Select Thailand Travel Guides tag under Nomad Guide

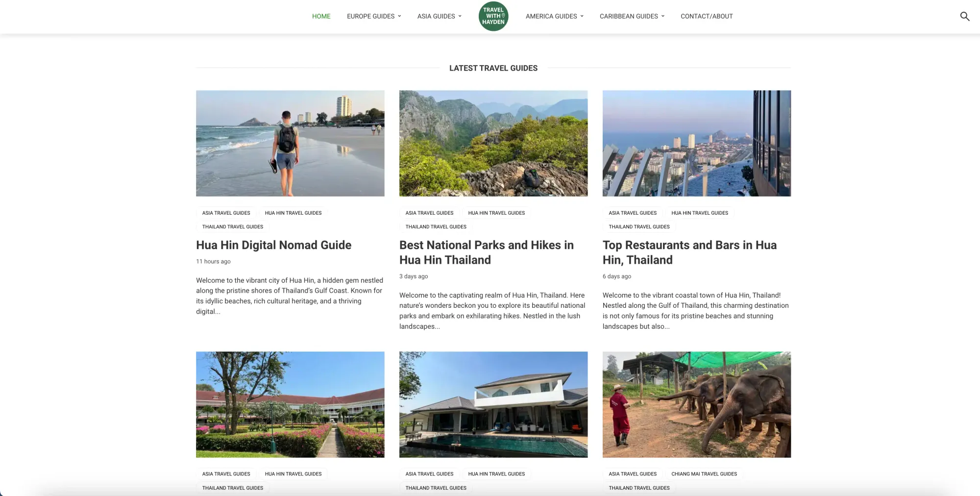click(x=233, y=227)
